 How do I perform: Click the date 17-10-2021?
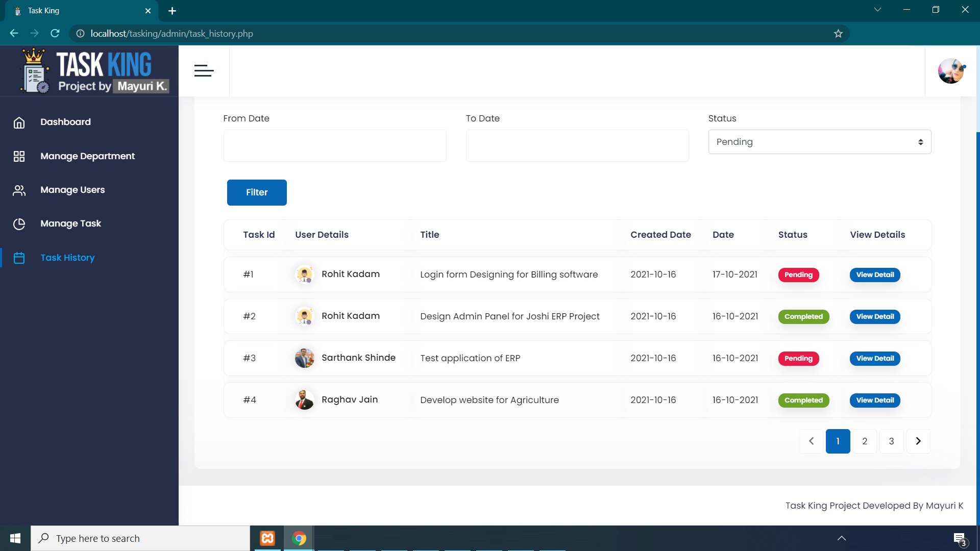click(735, 274)
